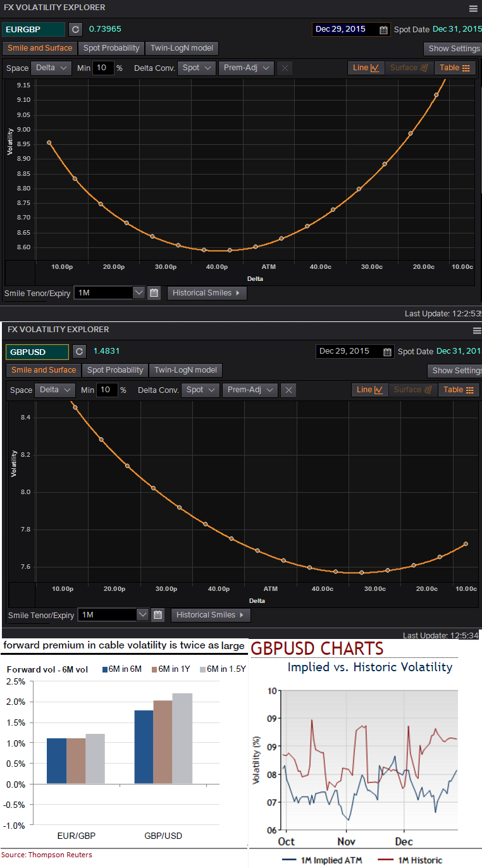This screenshot has width=482, height=868.
Task: Click Implied vs. Historic Volatility title
Action: tap(370, 667)
